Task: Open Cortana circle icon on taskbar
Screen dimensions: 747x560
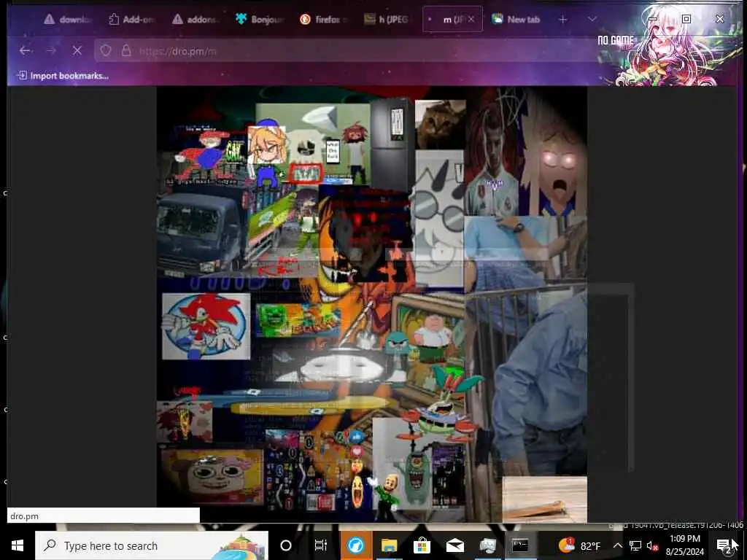Action: (286, 545)
